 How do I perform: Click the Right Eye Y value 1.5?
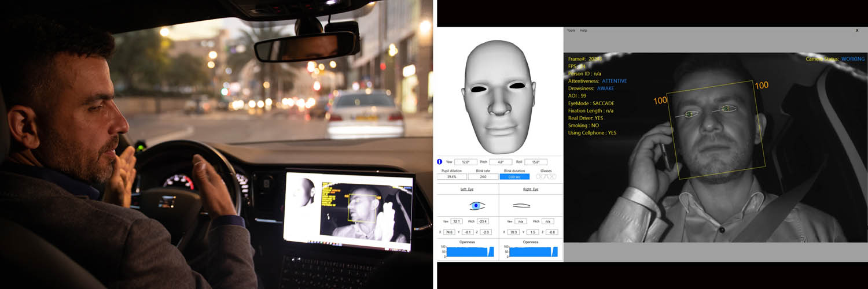pos(532,232)
